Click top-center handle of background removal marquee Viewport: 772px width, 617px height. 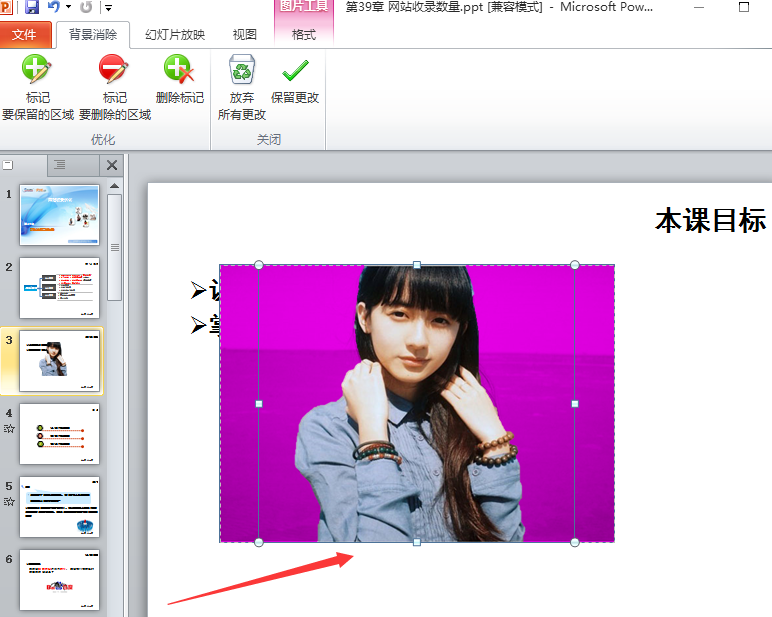[417, 265]
